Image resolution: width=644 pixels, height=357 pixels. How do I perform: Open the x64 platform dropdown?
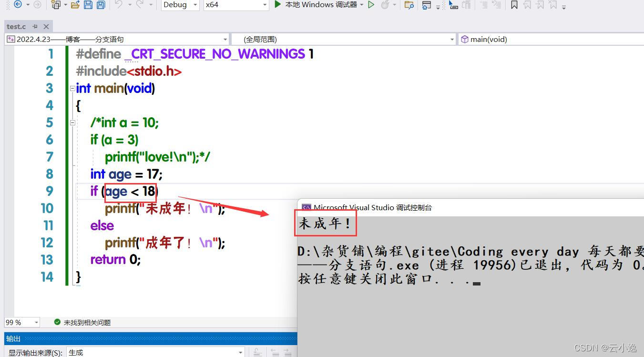(x=236, y=5)
